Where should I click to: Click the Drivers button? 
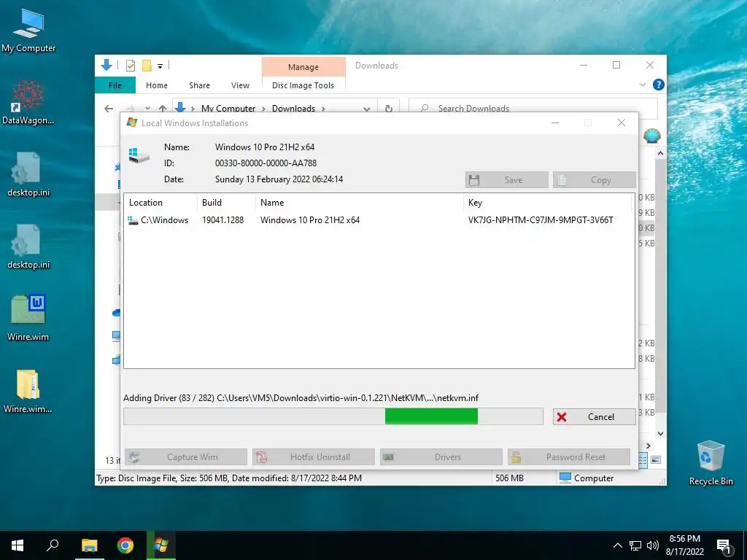click(x=441, y=457)
